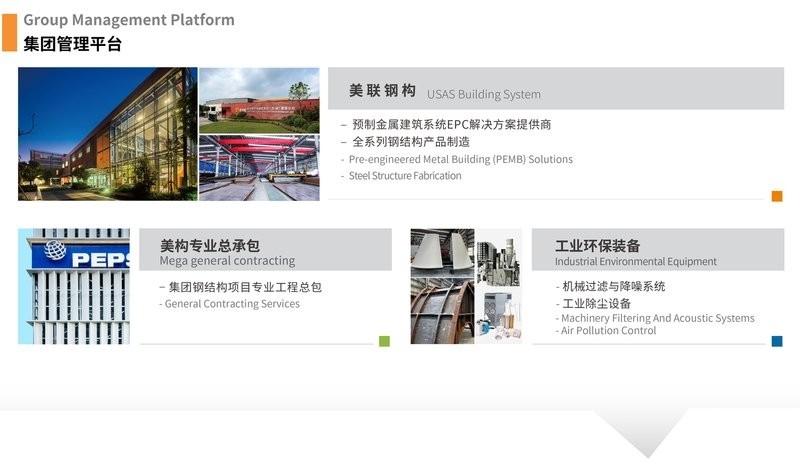Click the 美构专业总承包 section heading
The width and height of the screenshot is (800, 468).
[x=210, y=245]
